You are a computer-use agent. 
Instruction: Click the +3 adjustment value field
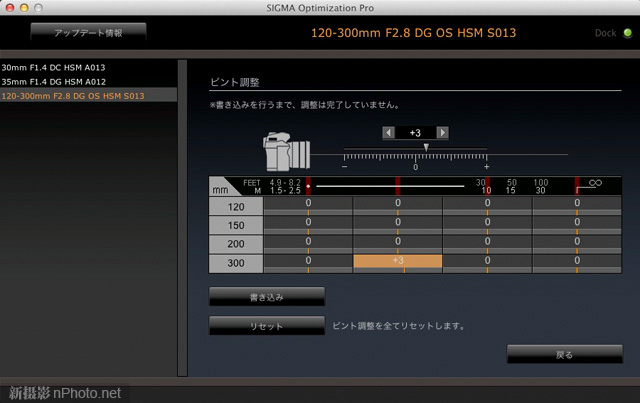click(416, 133)
